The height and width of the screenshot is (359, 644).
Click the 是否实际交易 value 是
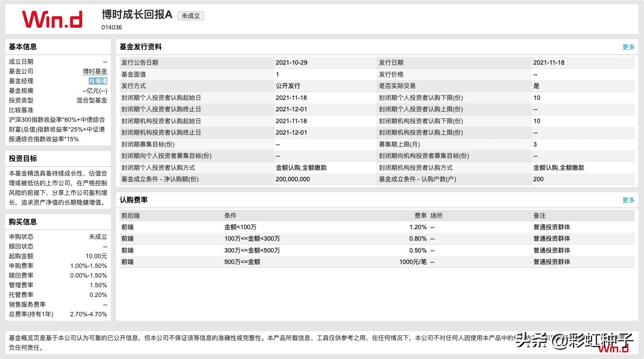pos(535,86)
